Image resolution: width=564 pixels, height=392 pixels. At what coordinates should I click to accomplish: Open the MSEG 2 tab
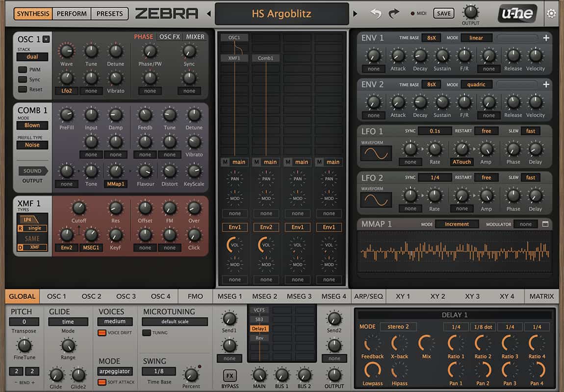[x=264, y=296]
